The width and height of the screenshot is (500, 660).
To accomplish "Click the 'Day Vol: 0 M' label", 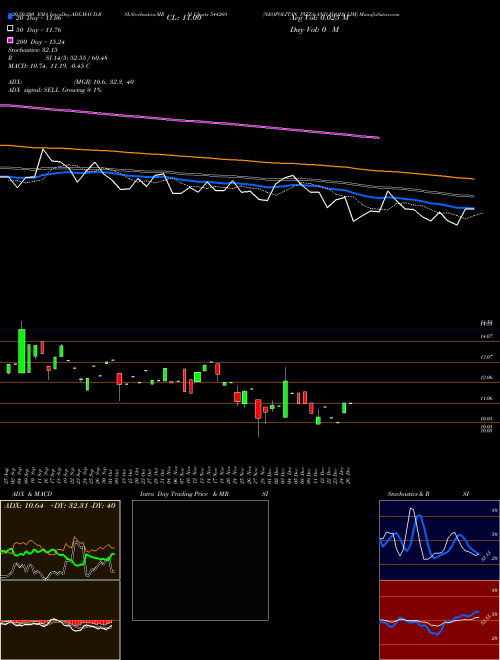I will pos(314,29).
